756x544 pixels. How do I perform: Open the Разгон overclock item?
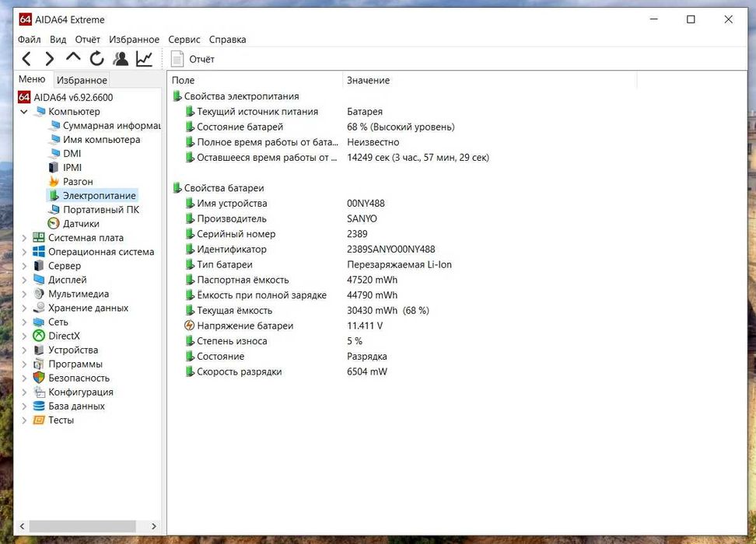click(x=71, y=181)
